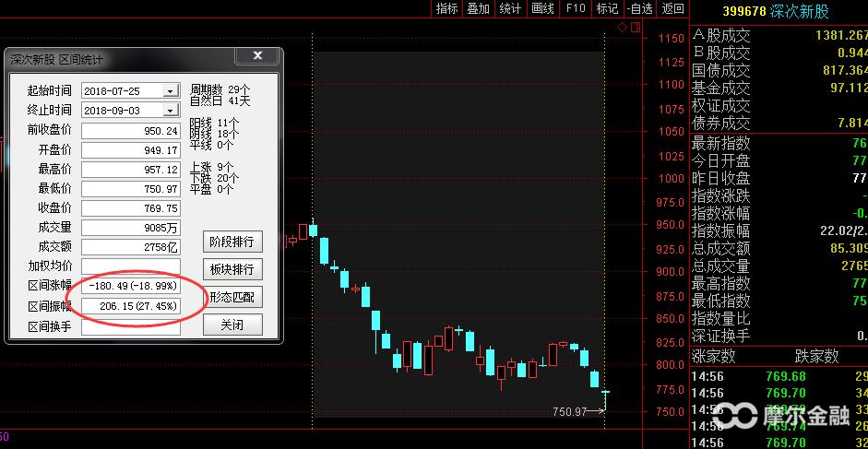Viewport: 868px width, 449px height.
Task: Open the 指标 indicator menu
Action: point(446,9)
